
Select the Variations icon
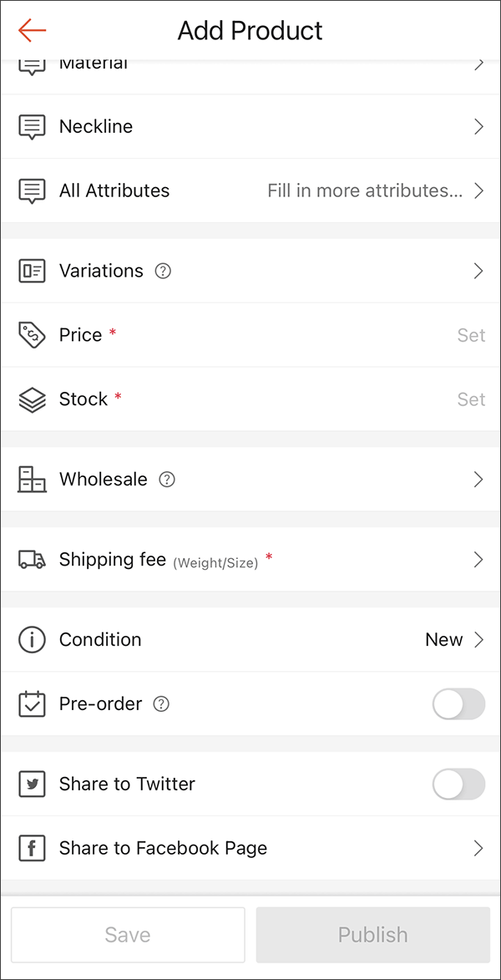click(31, 271)
